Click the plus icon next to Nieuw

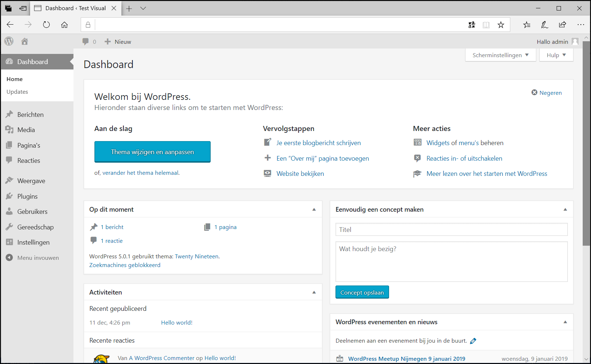107,42
